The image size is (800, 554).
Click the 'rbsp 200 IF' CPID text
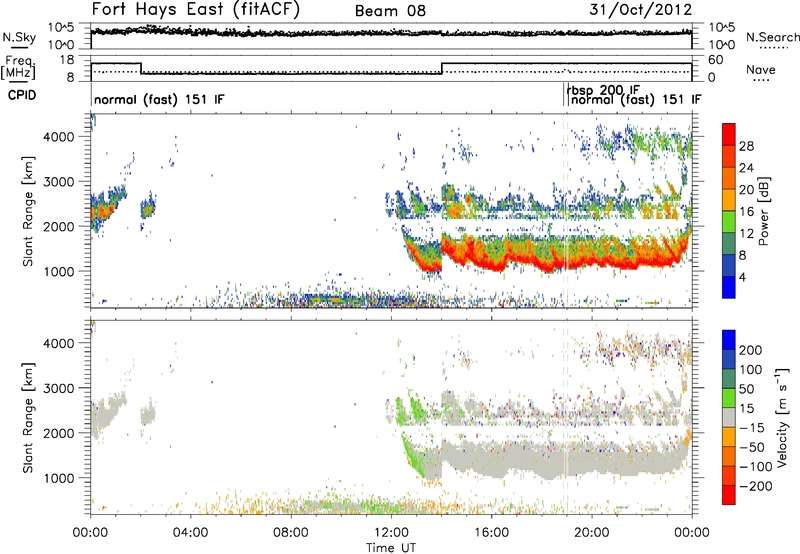pos(603,90)
